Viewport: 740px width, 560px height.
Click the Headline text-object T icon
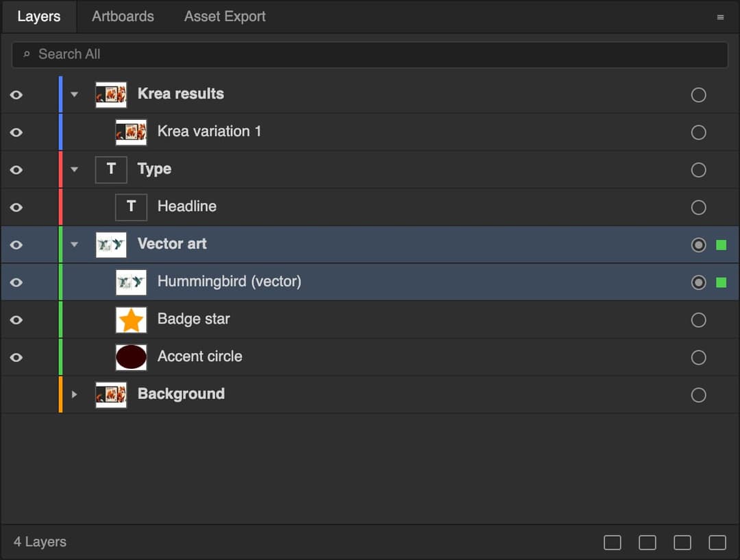coord(131,207)
